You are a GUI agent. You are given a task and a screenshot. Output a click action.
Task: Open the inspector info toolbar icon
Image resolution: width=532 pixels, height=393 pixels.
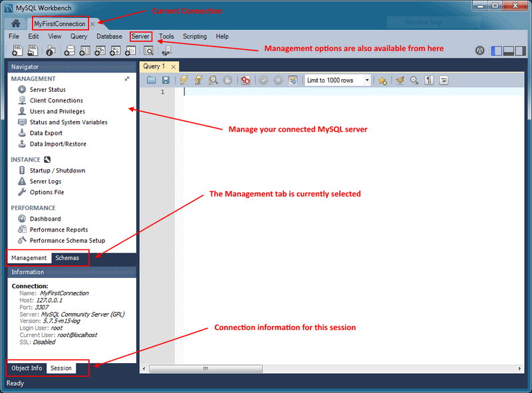click(x=51, y=51)
